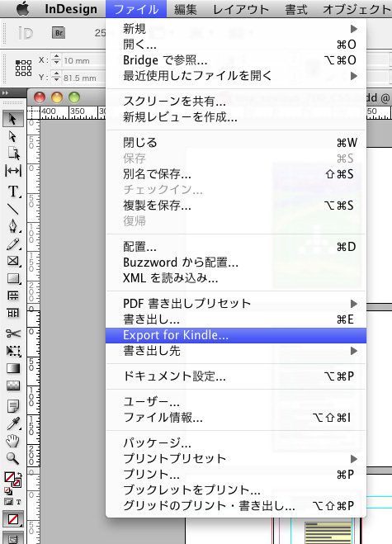Viewport: 392px width, 544px height.
Task: Select the Pencil tool
Action: tap(13, 244)
